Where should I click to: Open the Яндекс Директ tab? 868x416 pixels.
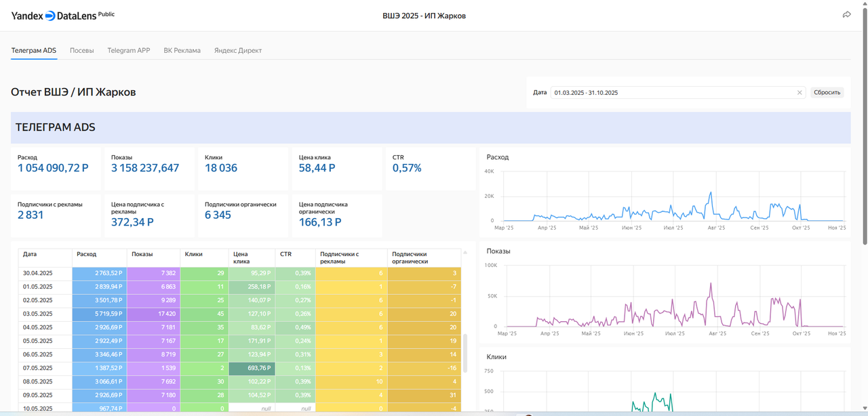(x=238, y=51)
